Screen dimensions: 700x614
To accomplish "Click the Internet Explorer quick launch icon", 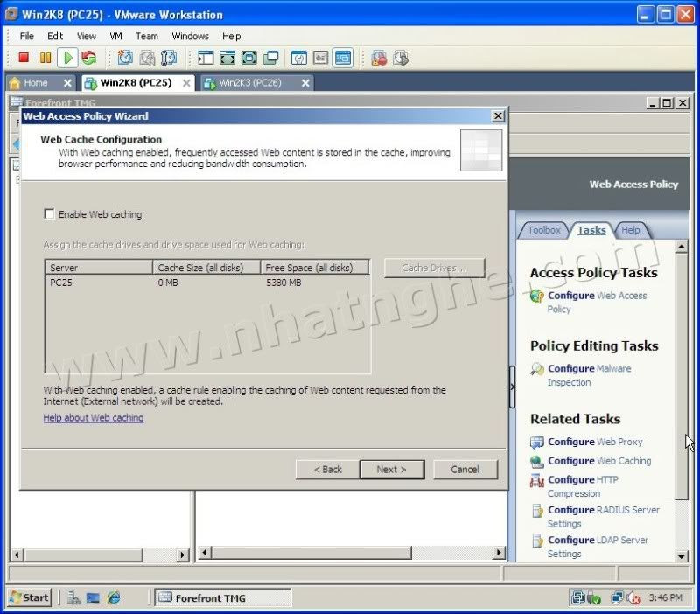I will point(114,597).
